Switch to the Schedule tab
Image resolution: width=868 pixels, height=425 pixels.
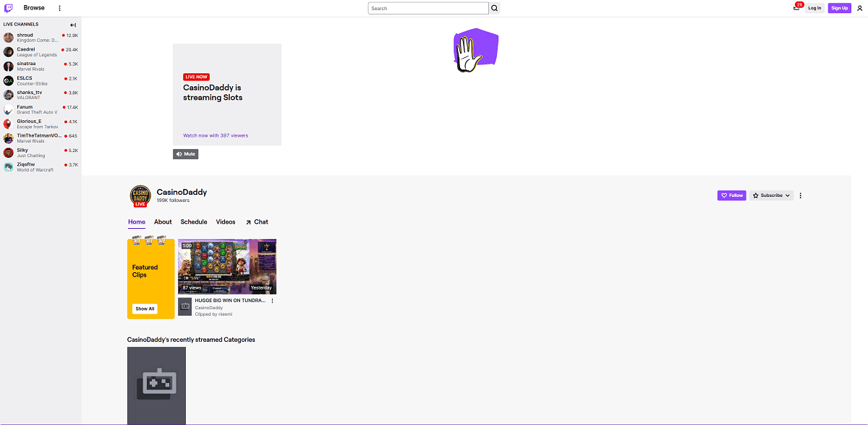click(x=194, y=222)
